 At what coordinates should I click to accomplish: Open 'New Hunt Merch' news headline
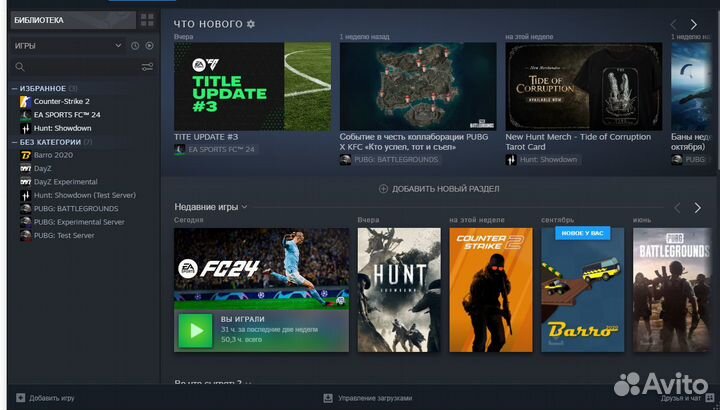(x=578, y=142)
